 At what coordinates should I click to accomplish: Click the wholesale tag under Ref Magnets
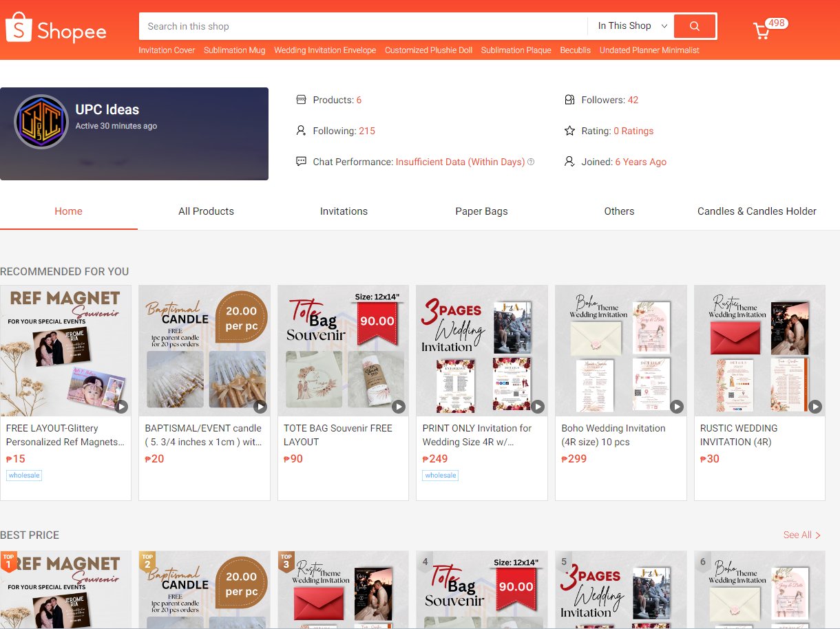[24, 476]
